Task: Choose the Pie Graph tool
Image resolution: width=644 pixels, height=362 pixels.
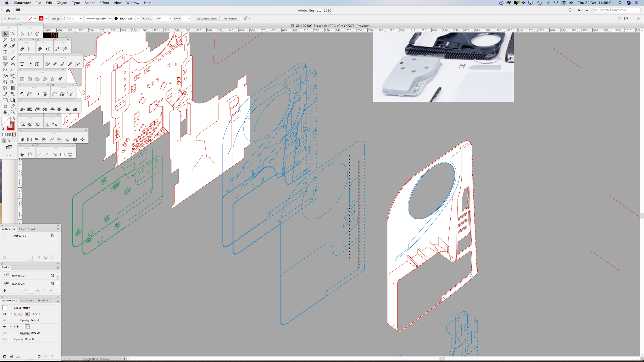Action: [75, 140]
